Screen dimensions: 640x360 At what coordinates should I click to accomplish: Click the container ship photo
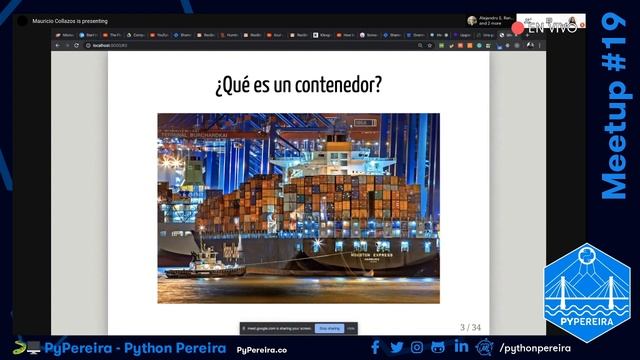point(299,208)
